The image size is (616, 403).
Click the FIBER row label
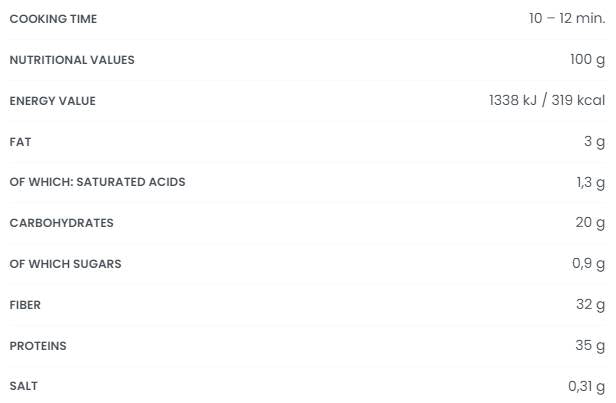25,305
